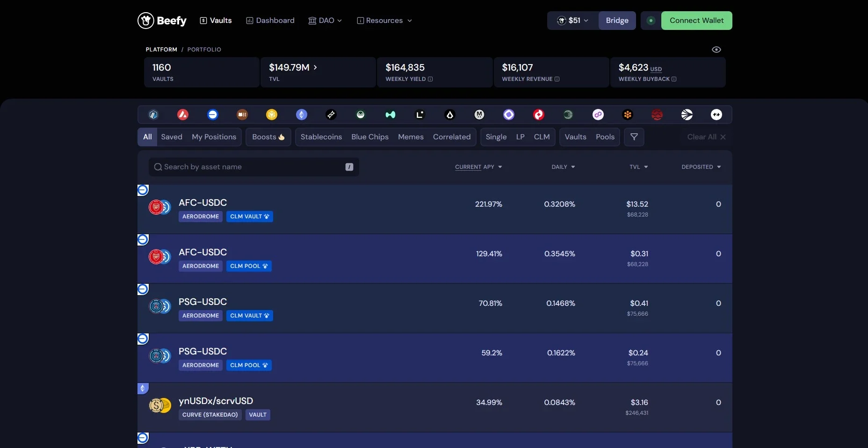Image resolution: width=868 pixels, height=448 pixels.
Task: Click the Weekly Buyback info icon
Action: [674, 79]
